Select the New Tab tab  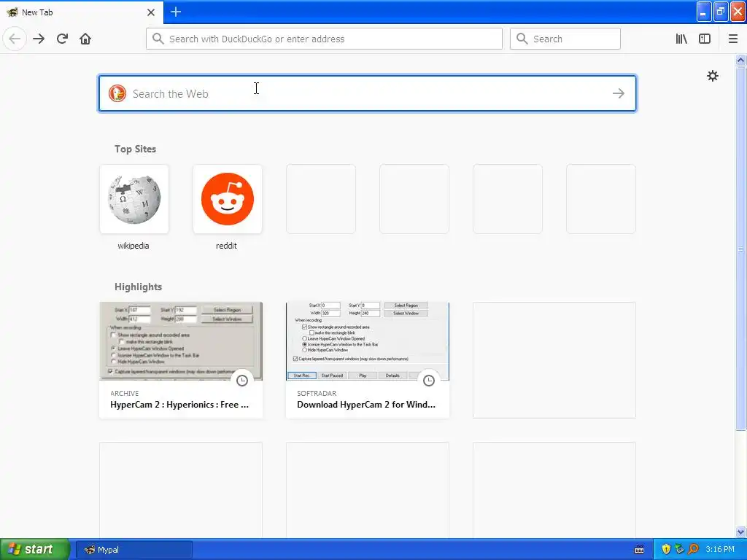coord(82,12)
